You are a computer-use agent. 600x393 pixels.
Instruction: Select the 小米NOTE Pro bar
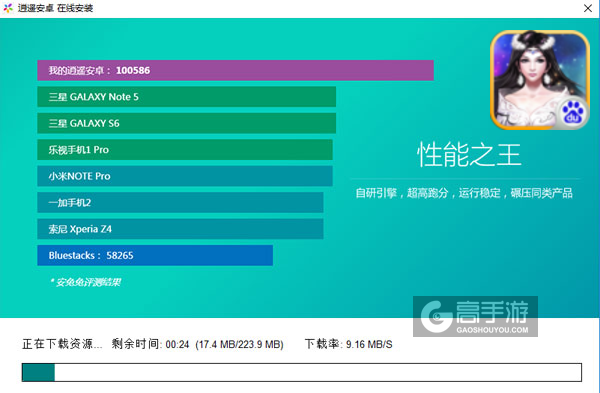pyautogui.click(x=185, y=176)
